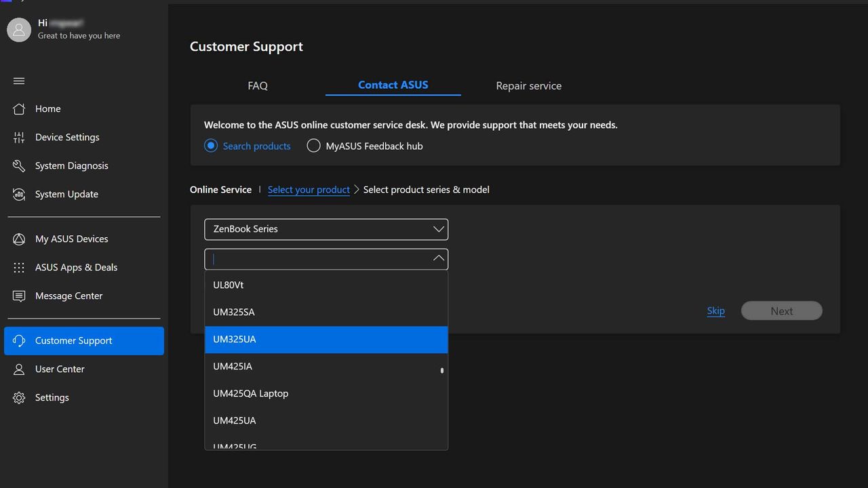
Task: Choose UM325SA from the model list
Action: 326,312
